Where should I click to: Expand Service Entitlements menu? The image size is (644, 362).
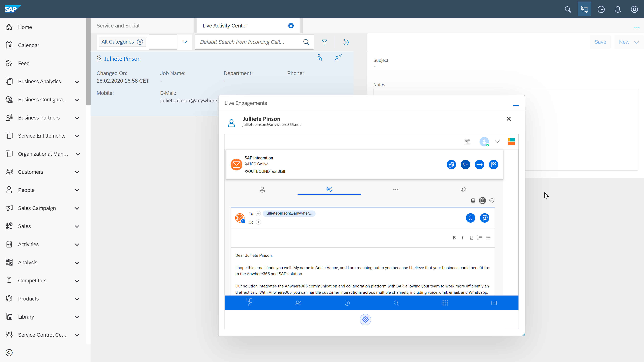77,136
